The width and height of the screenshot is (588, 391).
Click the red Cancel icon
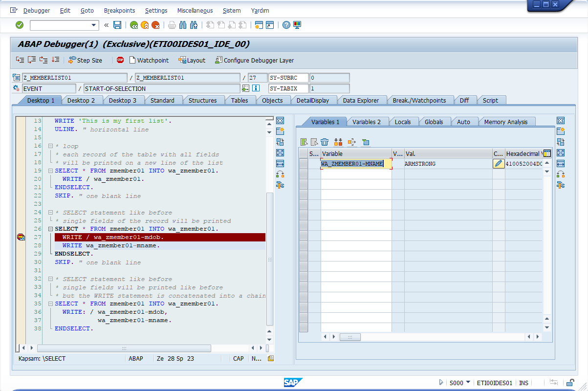coord(155,25)
